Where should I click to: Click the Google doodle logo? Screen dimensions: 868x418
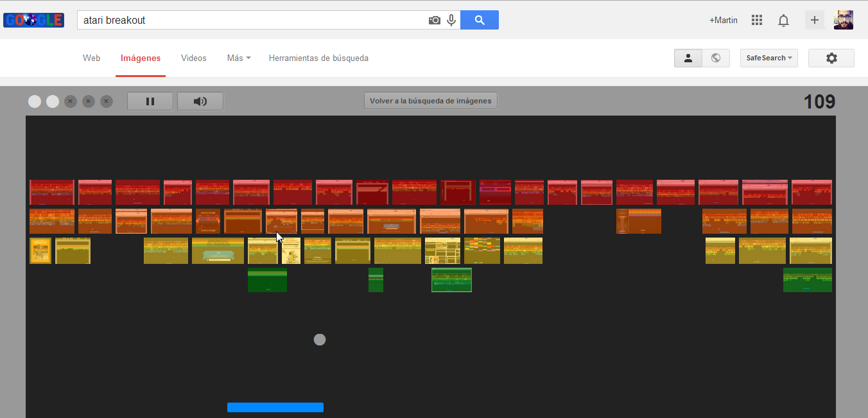point(33,20)
